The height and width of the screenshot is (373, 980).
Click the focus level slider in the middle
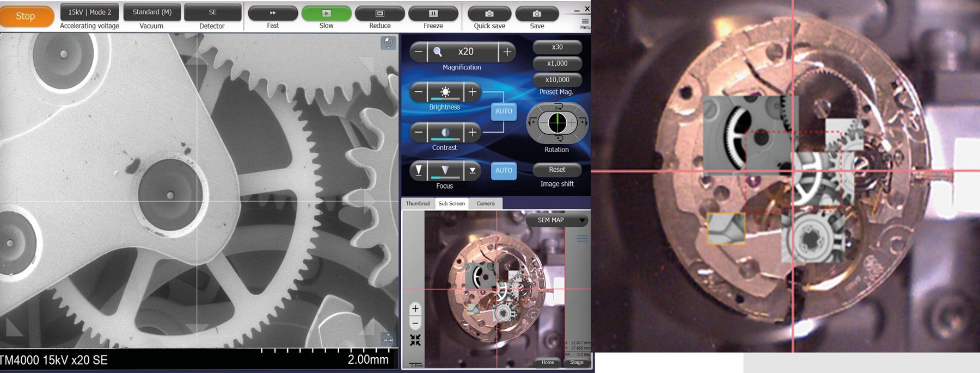coord(445,171)
